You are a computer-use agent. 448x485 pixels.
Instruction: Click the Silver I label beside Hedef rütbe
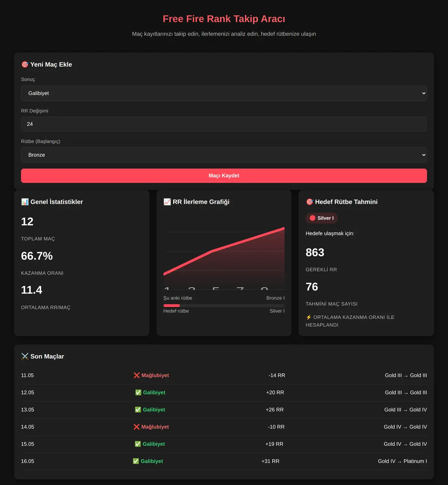[277, 311]
